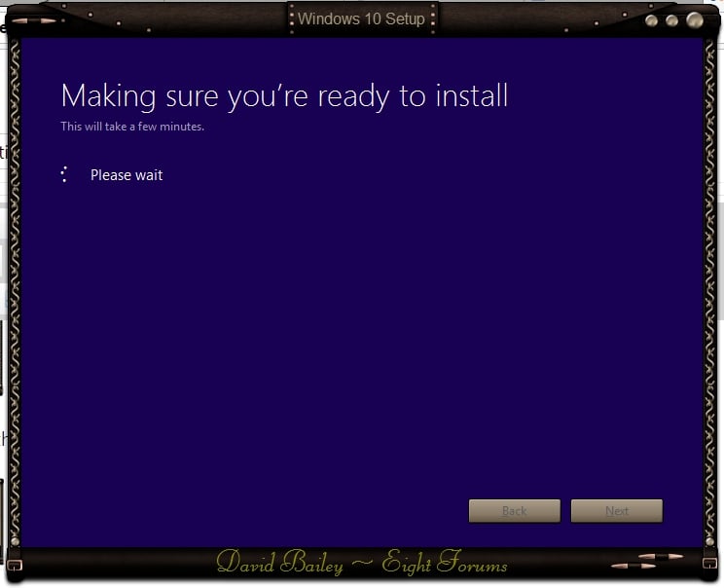Viewport: 724px width, 588px height.
Task: Click 'This will take a few minutes.' text
Action: (132, 127)
